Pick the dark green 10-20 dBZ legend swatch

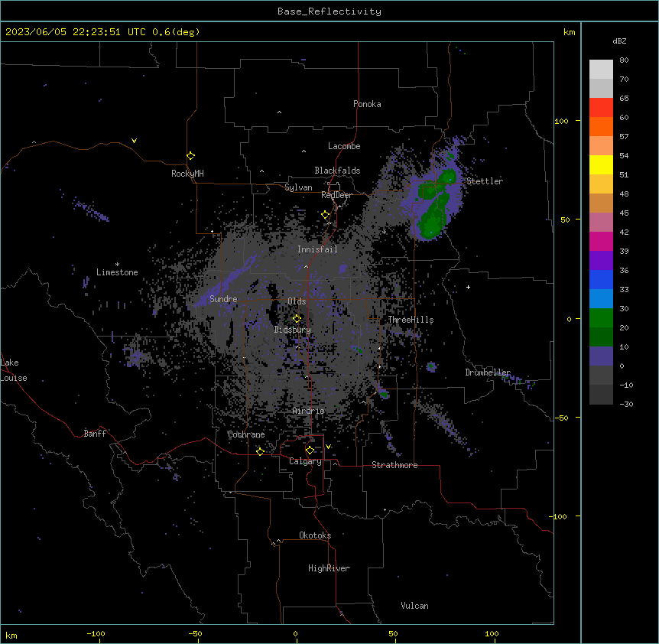[601, 337]
